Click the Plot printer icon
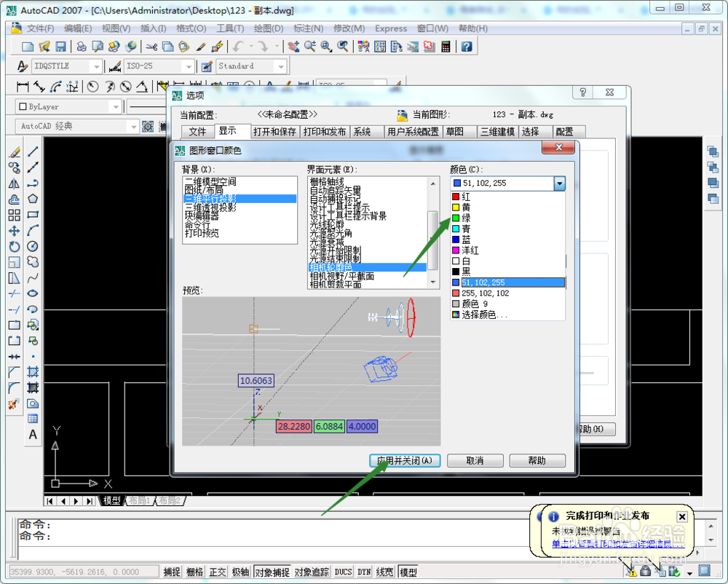The image size is (728, 584). point(82,47)
